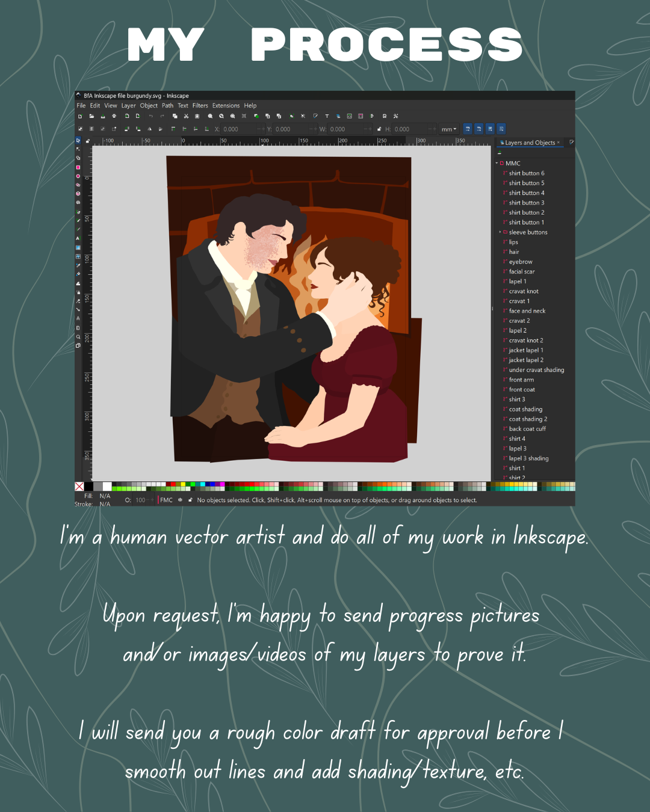Click the Paste clipboard icon
Image resolution: width=650 pixels, height=812 pixels.
coord(197,116)
